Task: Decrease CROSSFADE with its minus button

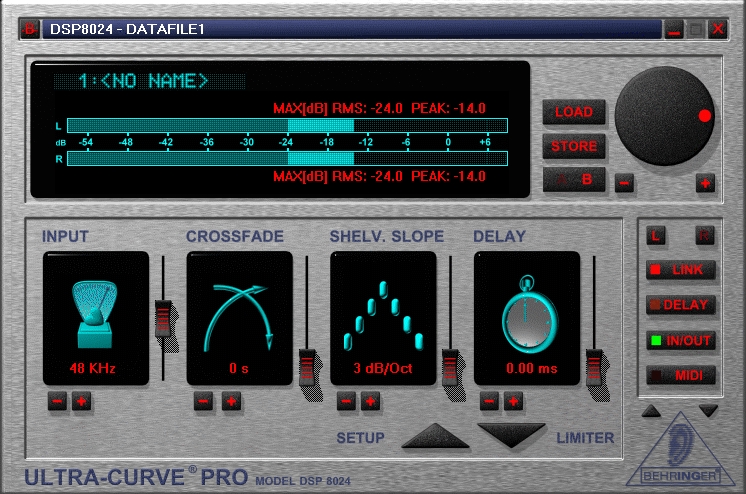Action: (x=203, y=402)
